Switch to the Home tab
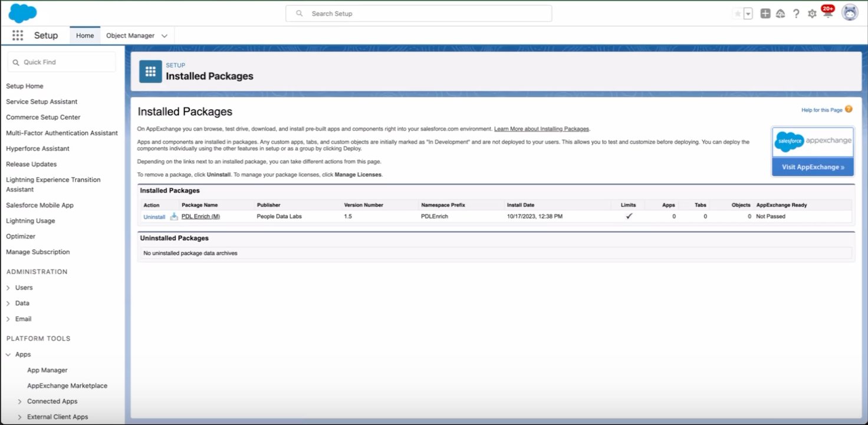This screenshot has height=425, width=868. (85, 35)
